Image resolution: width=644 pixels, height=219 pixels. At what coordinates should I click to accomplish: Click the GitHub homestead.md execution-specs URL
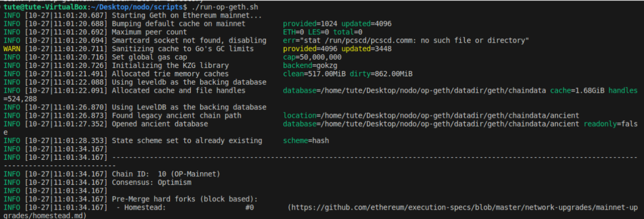(x=462, y=207)
